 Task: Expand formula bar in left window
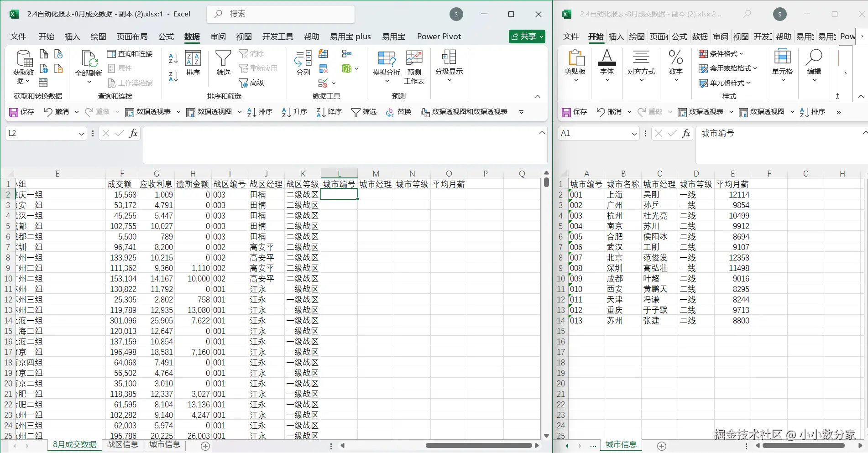click(542, 133)
